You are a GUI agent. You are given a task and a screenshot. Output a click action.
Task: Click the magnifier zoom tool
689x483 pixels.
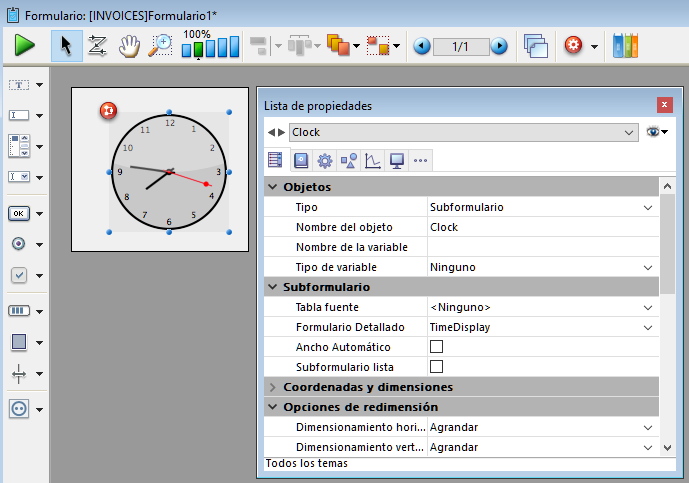(160, 45)
